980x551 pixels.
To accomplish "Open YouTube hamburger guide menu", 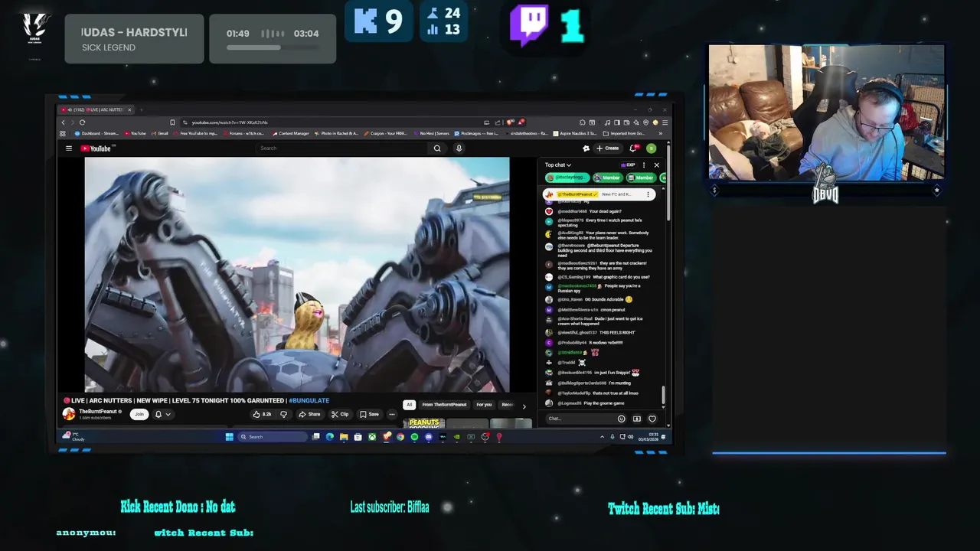I will click(69, 148).
